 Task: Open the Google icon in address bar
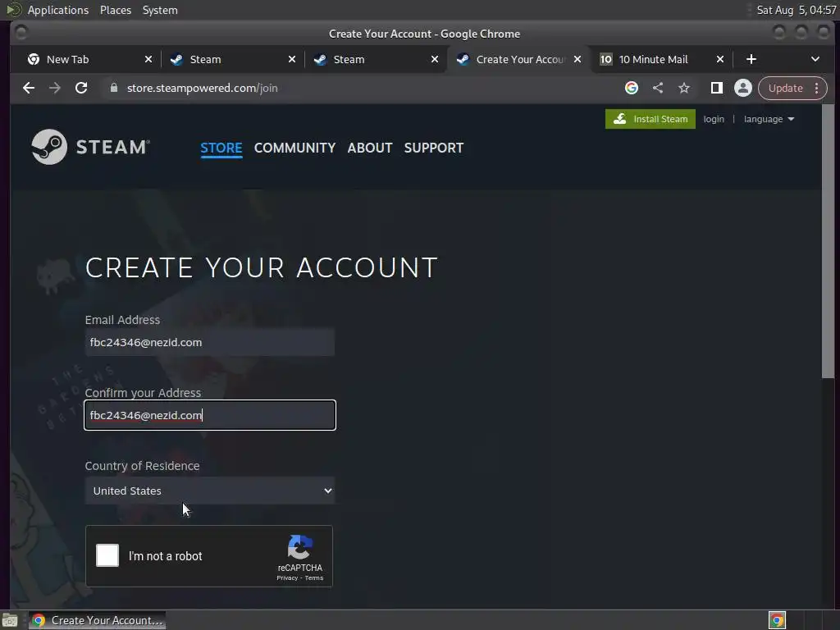632,88
